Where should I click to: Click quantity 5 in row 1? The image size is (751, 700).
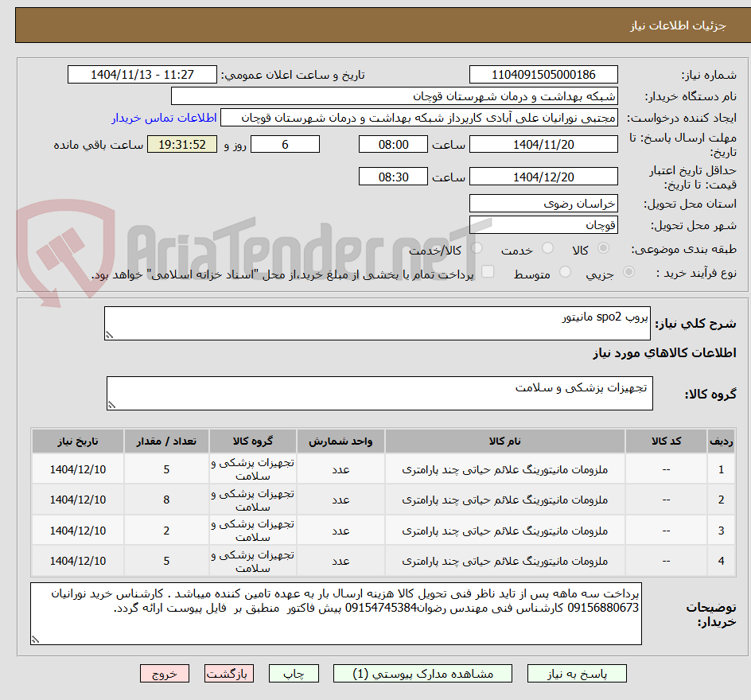(166, 469)
